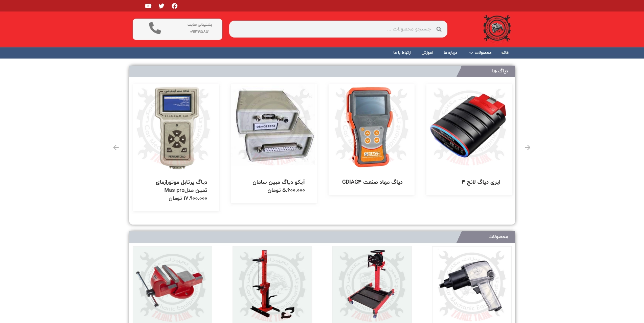The width and height of the screenshot is (644, 323).
Task: Click the search magnifier icon
Action: tap(439, 29)
